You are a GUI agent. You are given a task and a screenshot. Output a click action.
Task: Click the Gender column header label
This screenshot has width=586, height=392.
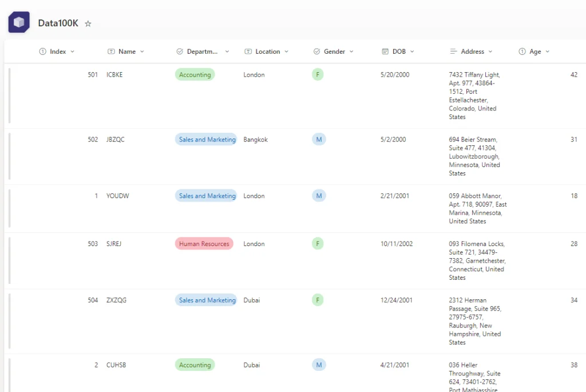334,52
